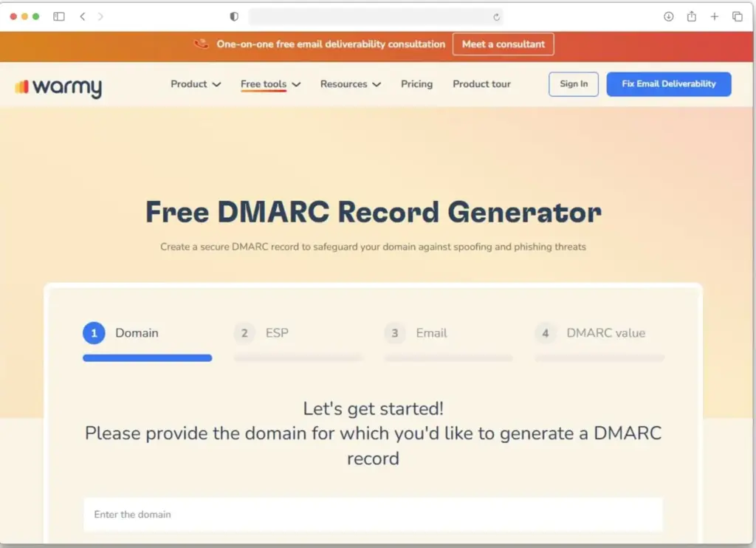The image size is (756, 548).
Task: Click the Domain step progress bar
Action: pyautogui.click(x=147, y=358)
